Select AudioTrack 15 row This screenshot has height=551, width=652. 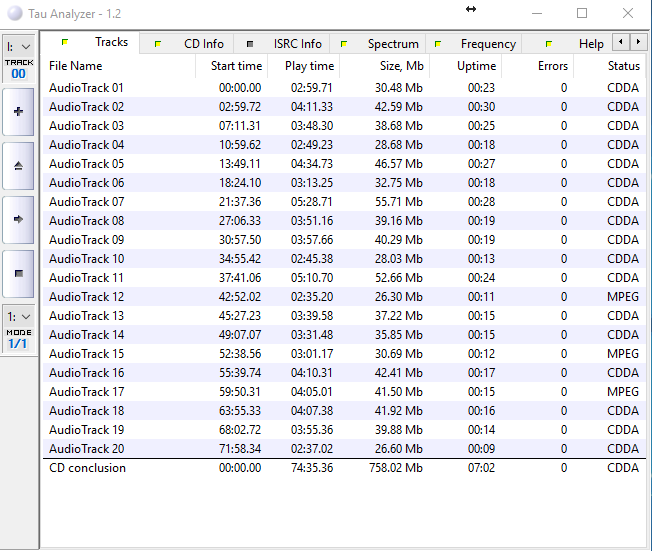(x=344, y=353)
